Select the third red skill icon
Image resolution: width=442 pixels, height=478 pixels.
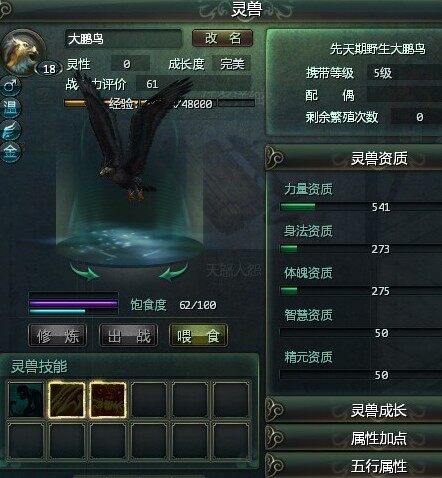pyautogui.click(x=108, y=400)
